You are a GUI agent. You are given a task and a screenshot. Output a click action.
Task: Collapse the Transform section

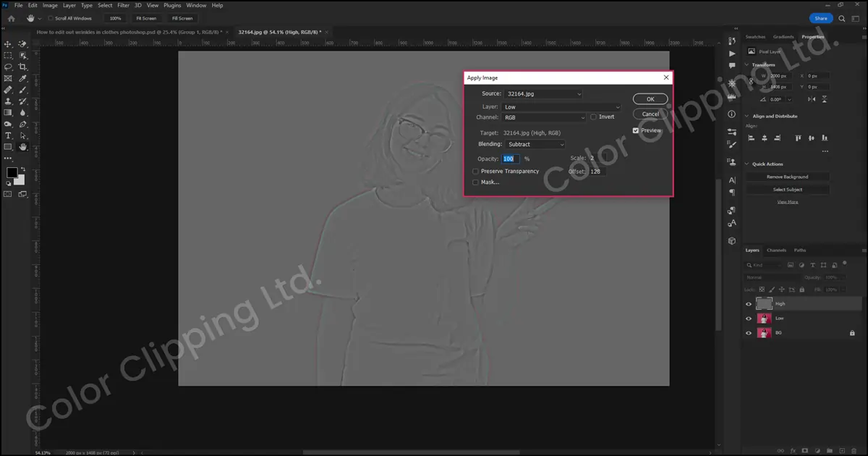(x=746, y=65)
